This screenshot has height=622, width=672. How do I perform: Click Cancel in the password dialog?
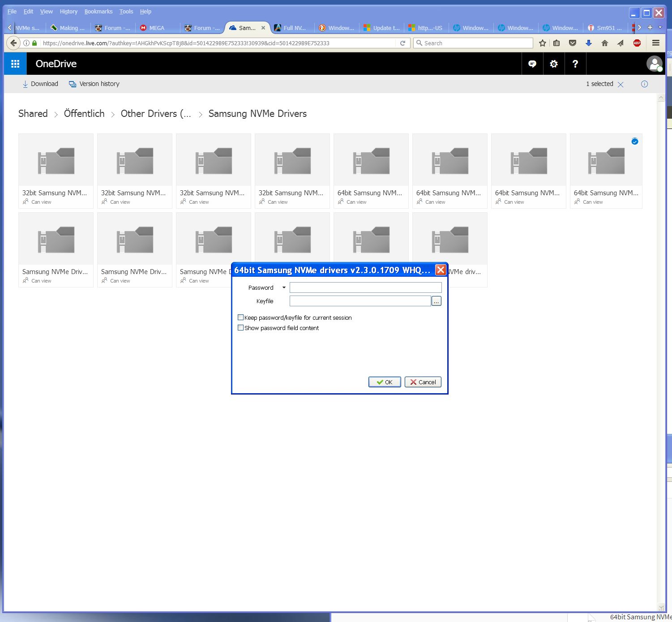[x=423, y=382]
